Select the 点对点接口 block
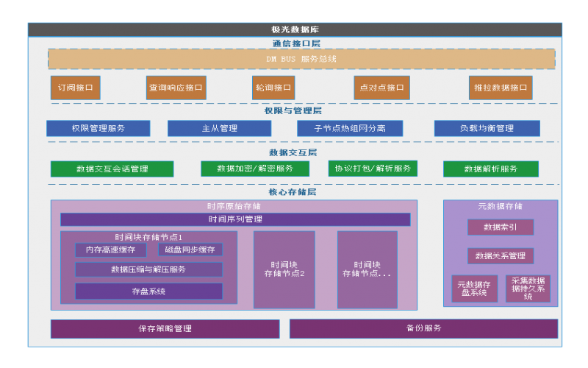This screenshot has width=588, height=368. point(381,88)
